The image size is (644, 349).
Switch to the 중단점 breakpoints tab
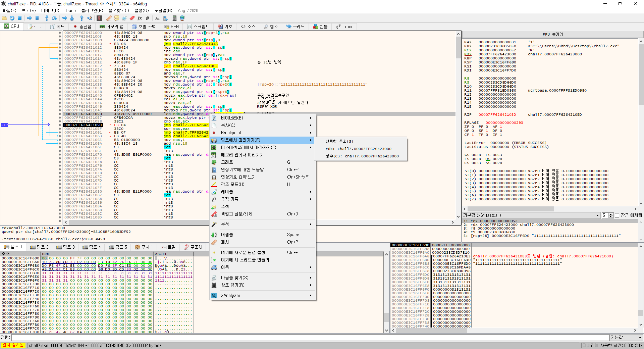tap(82, 27)
